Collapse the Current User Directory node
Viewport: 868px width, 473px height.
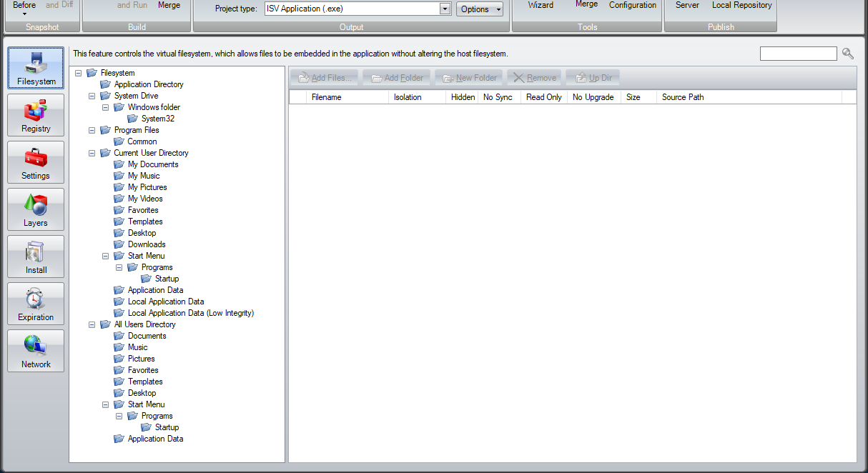pyautogui.click(x=92, y=153)
